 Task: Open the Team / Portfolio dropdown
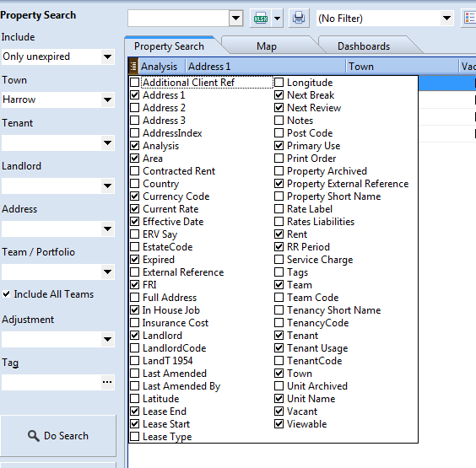pos(107,272)
